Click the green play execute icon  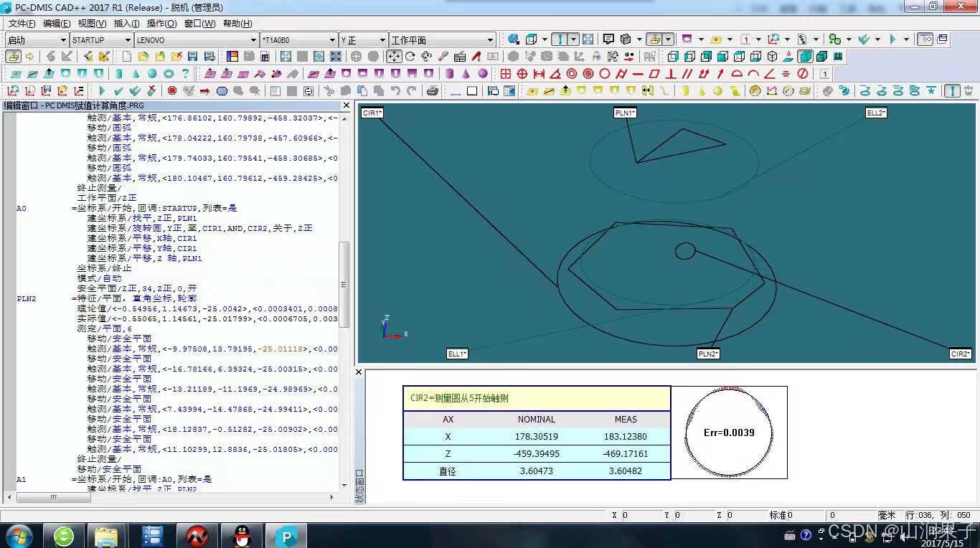[102, 90]
